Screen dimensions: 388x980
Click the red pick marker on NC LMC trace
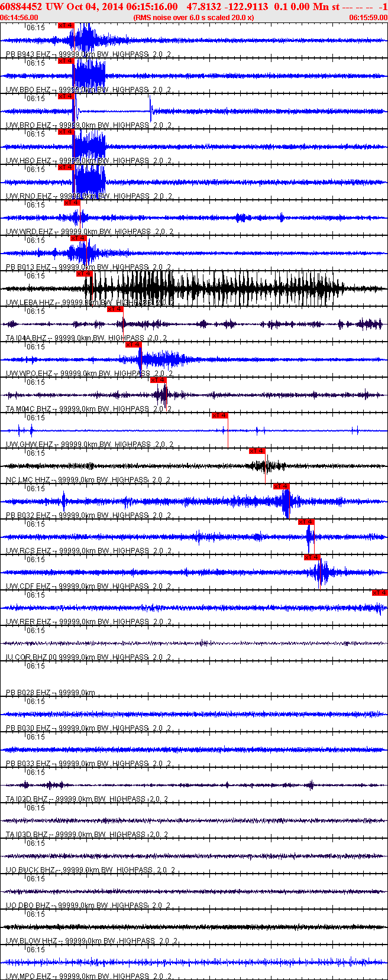257,451
